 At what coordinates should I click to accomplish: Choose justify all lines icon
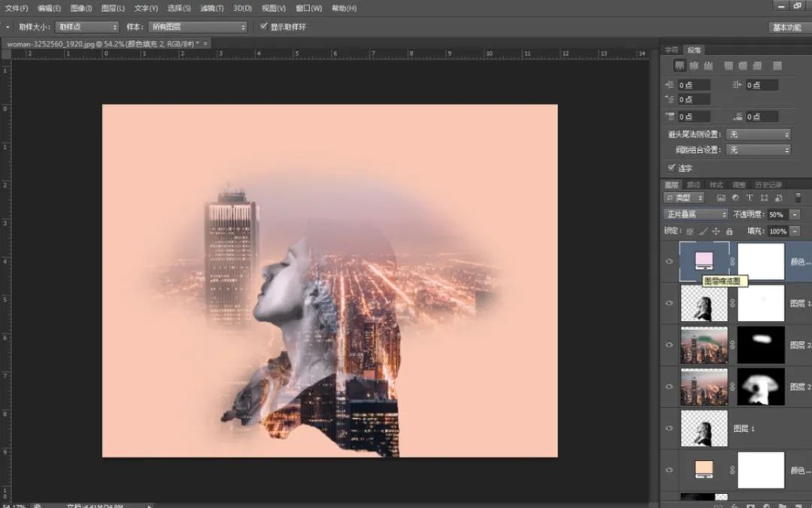[x=777, y=66]
